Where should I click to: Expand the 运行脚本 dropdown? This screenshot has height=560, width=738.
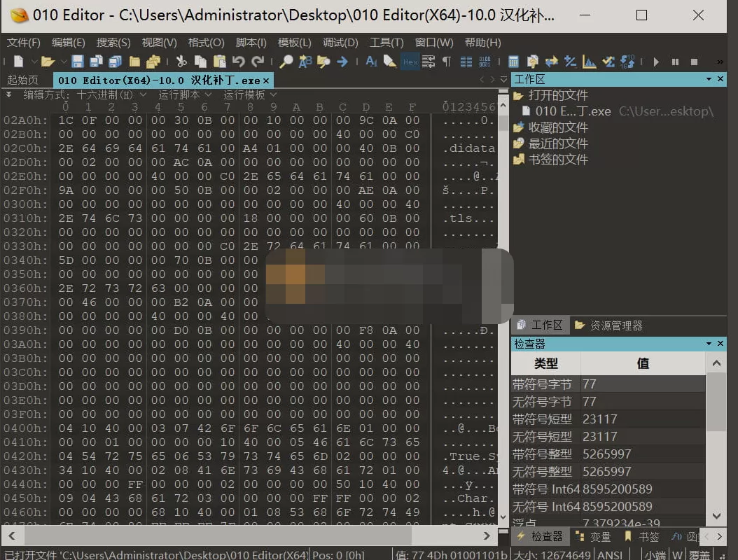(x=184, y=94)
